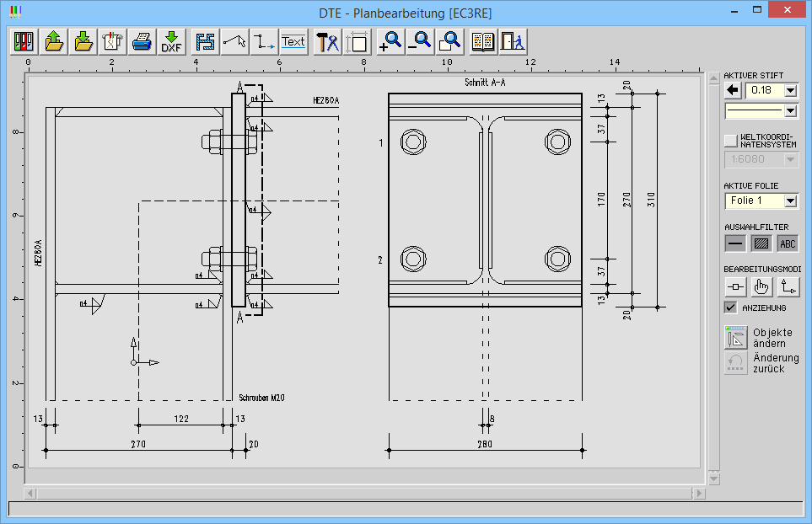Image resolution: width=812 pixels, height=524 pixels.
Task: Expand the line style dropdown
Action: point(790,110)
